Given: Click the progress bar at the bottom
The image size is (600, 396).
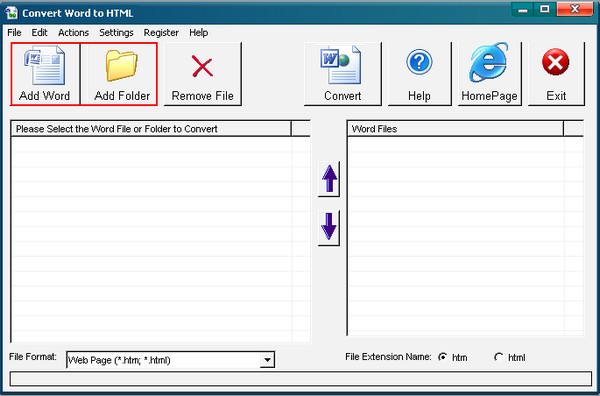Looking at the screenshot, I should point(300,379).
